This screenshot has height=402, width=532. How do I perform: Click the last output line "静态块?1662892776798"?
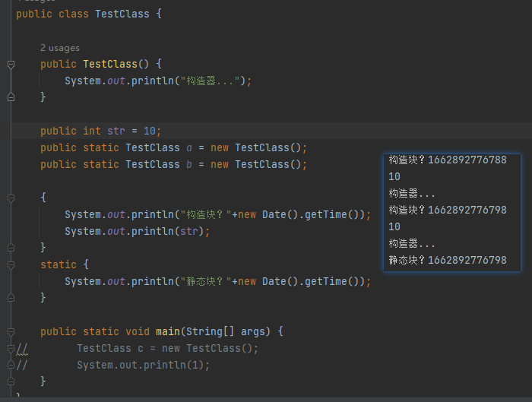tap(447, 260)
